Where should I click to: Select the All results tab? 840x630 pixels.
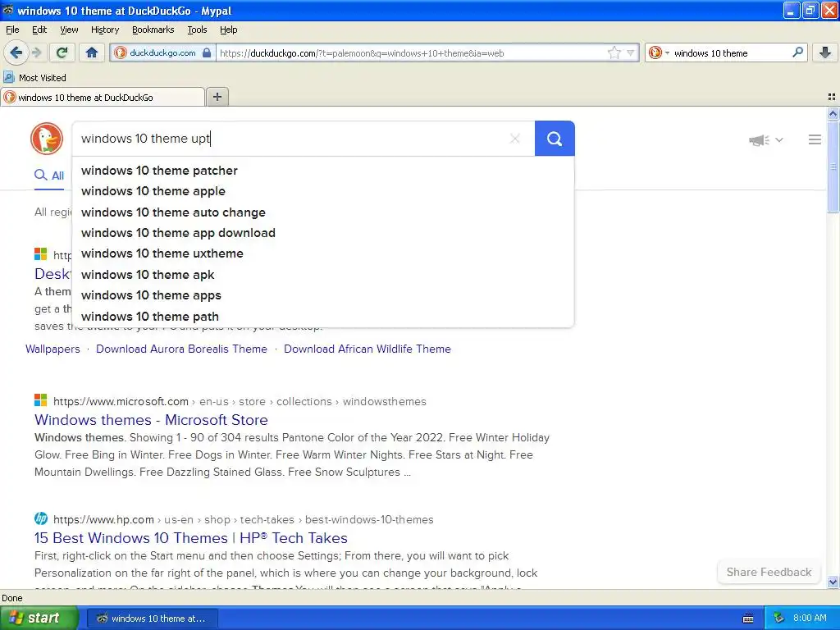point(49,176)
